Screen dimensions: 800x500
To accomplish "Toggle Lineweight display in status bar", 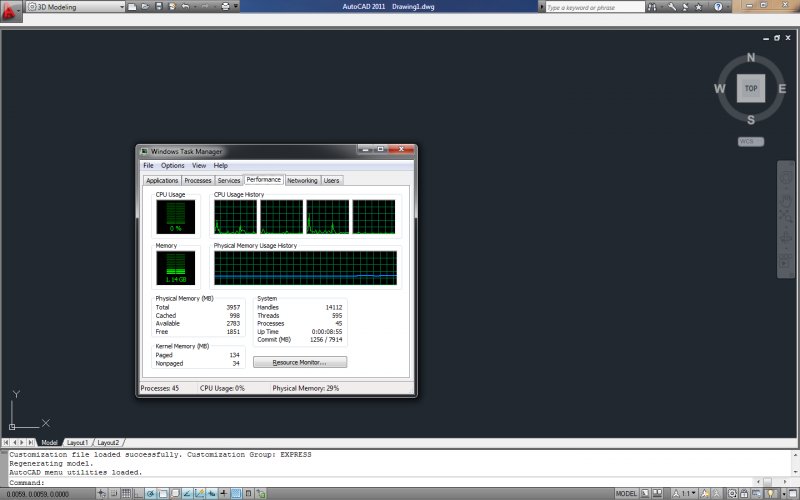I will 224,493.
